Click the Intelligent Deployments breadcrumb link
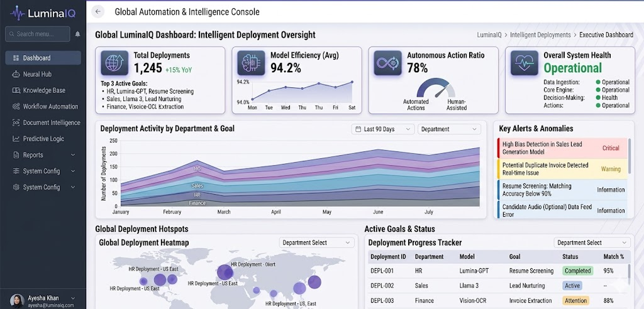The image size is (644, 309). pyautogui.click(x=540, y=35)
